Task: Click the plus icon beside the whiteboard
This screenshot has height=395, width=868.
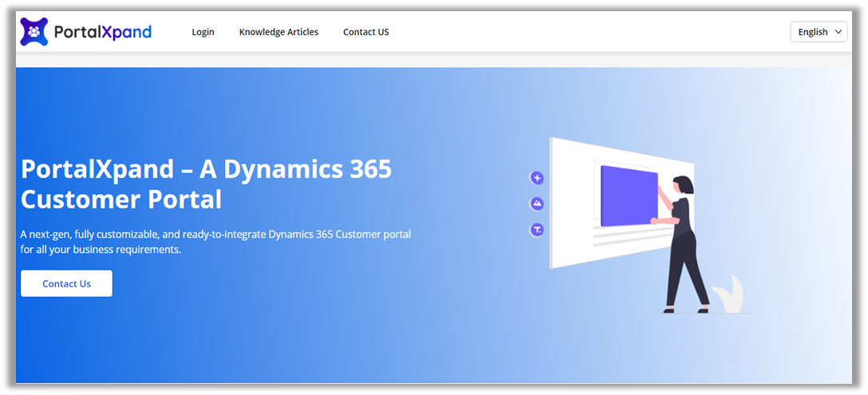Action: coord(537,178)
